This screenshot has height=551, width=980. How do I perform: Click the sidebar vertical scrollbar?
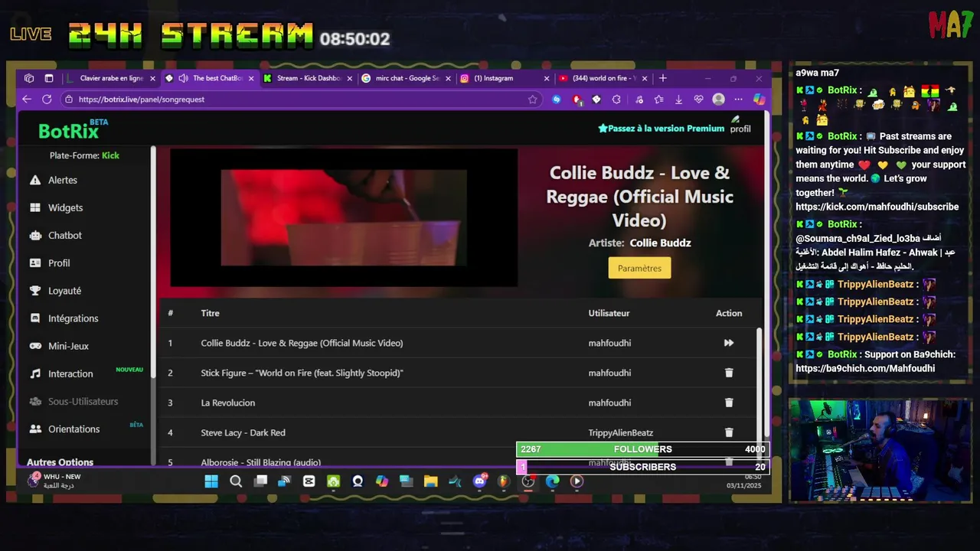click(x=153, y=260)
